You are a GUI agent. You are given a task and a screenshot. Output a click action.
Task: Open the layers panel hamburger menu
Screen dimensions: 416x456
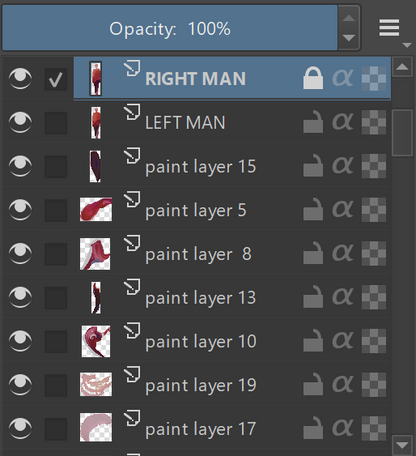389,28
